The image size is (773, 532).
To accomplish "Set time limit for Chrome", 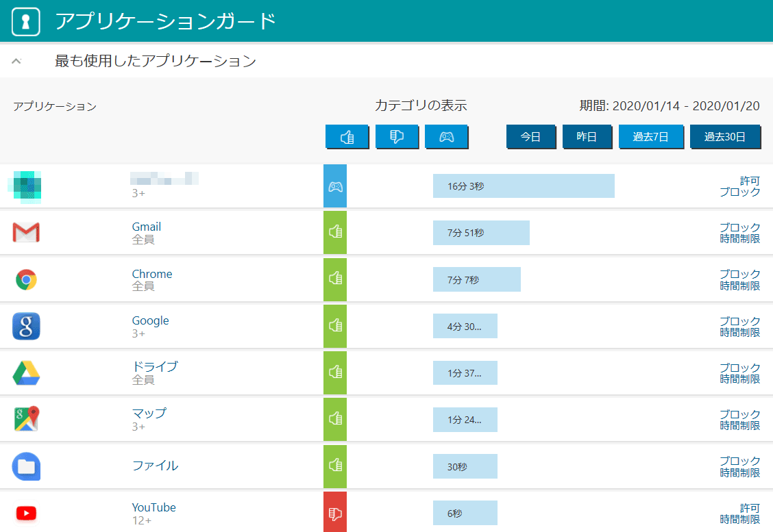I will tap(739, 286).
